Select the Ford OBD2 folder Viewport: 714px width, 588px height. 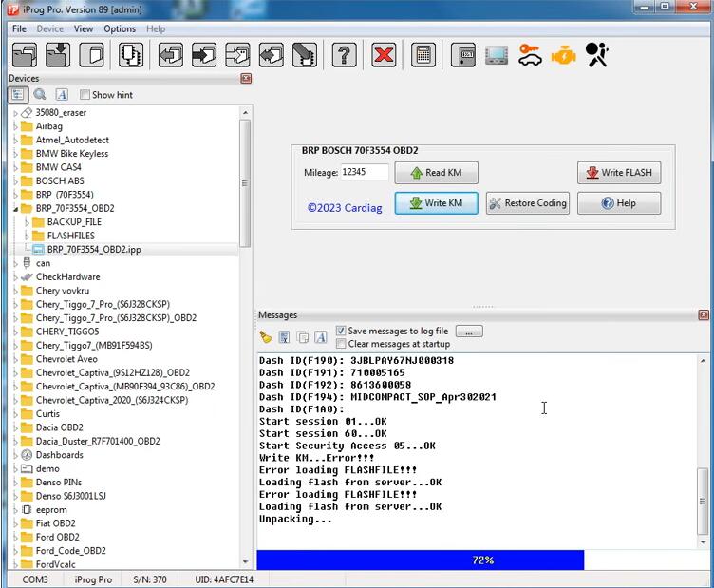click(x=57, y=537)
